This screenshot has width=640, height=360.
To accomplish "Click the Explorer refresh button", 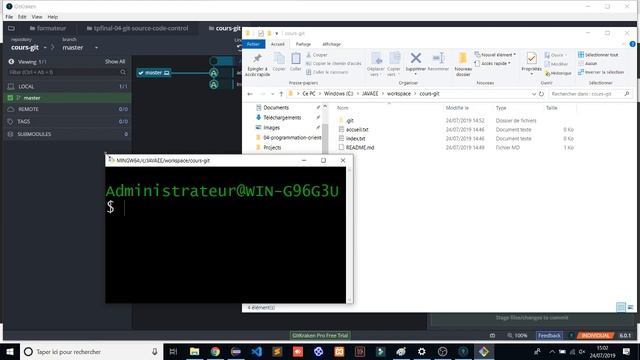I will 541,94.
